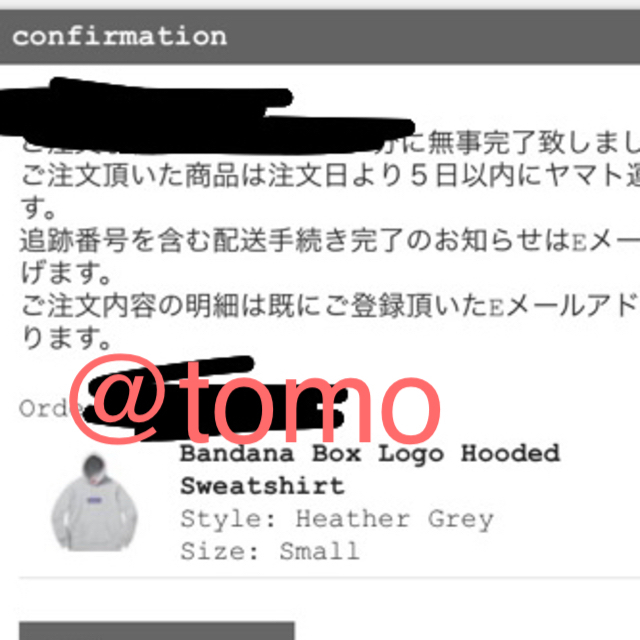Click the line starting 追跡番号を含む
This screenshot has height=640, width=640.
point(331,241)
